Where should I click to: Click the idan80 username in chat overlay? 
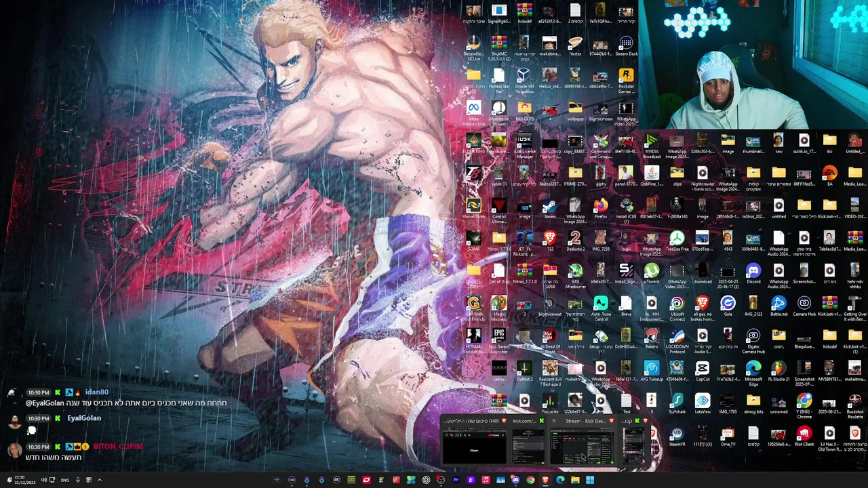pyautogui.click(x=97, y=392)
